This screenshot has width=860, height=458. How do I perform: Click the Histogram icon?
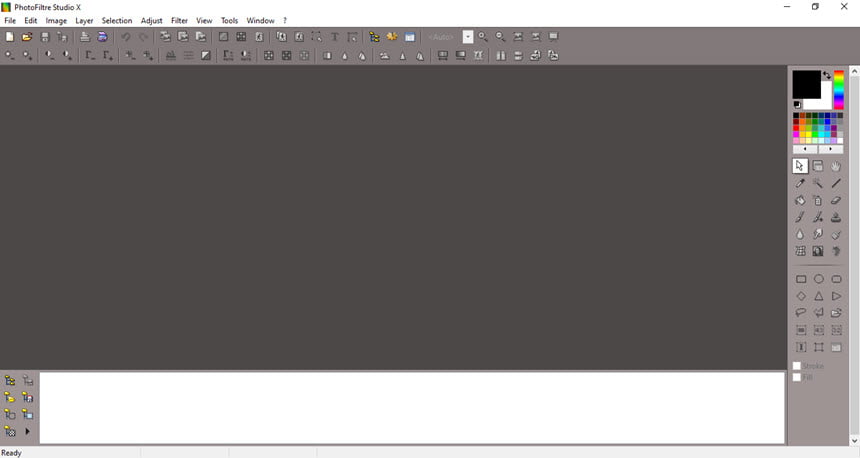click(171, 55)
